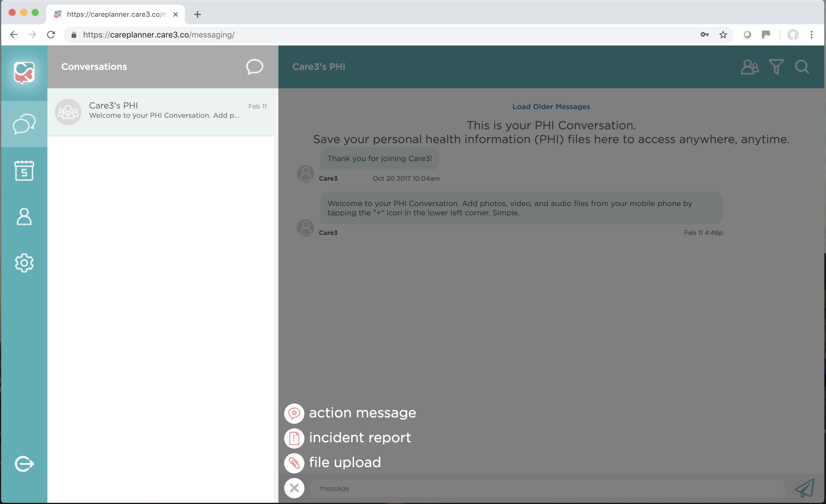Screen dimensions: 826x504
Task: Click the Chrome profile avatar icon
Action: pyautogui.click(x=793, y=35)
